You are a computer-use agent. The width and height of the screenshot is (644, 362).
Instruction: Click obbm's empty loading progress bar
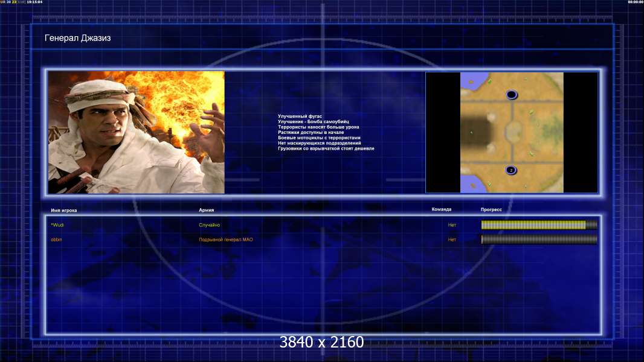tap(539, 240)
